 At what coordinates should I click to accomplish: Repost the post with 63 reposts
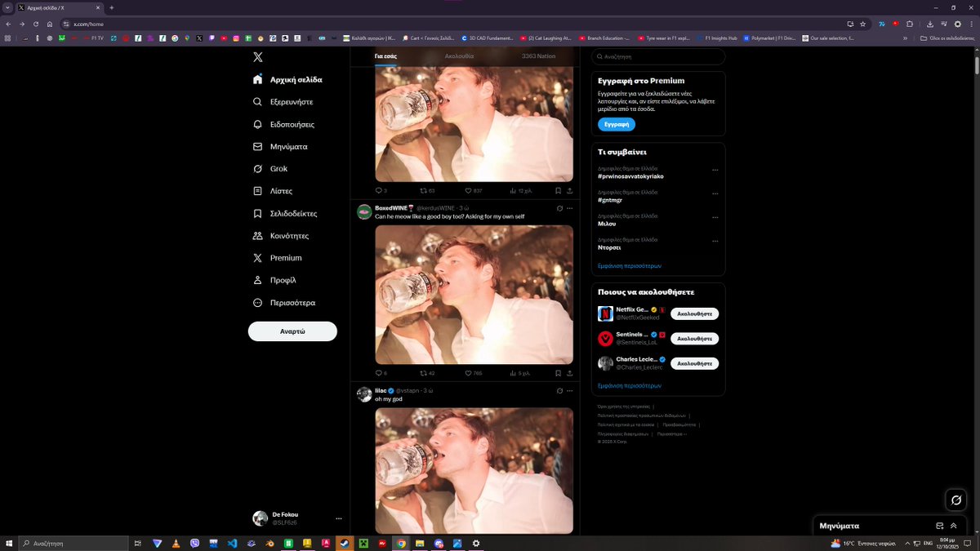coord(426,190)
